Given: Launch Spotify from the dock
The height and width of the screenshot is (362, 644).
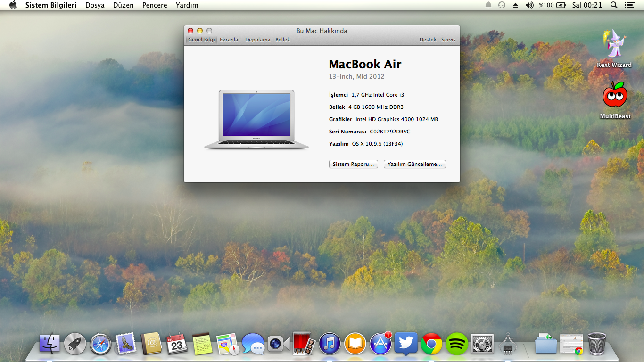Looking at the screenshot, I should point(457,344).
